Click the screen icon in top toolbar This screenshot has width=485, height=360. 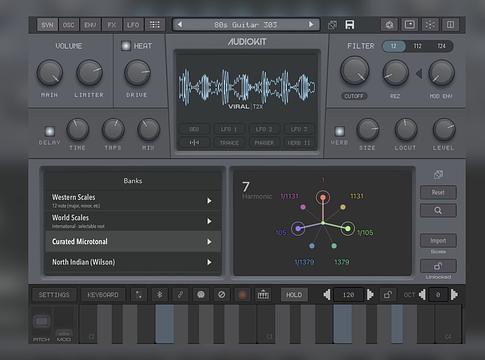point(410,25)
